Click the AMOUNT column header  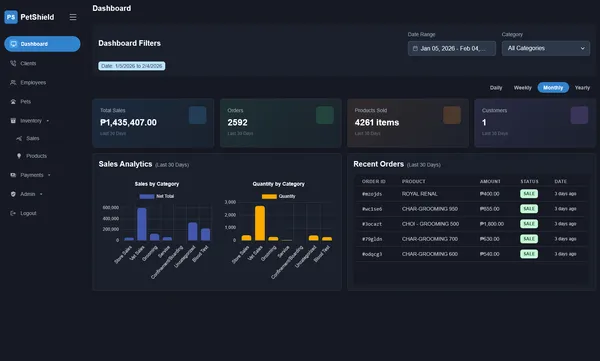click(x=490, y=181)
